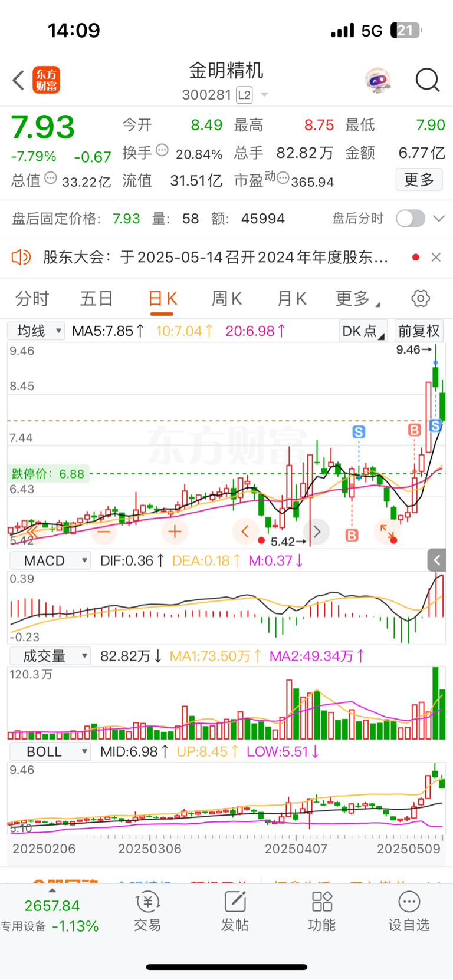The image size is (453, 980).
Task: Open the robot assistant avatar
Action: (378, 80)
